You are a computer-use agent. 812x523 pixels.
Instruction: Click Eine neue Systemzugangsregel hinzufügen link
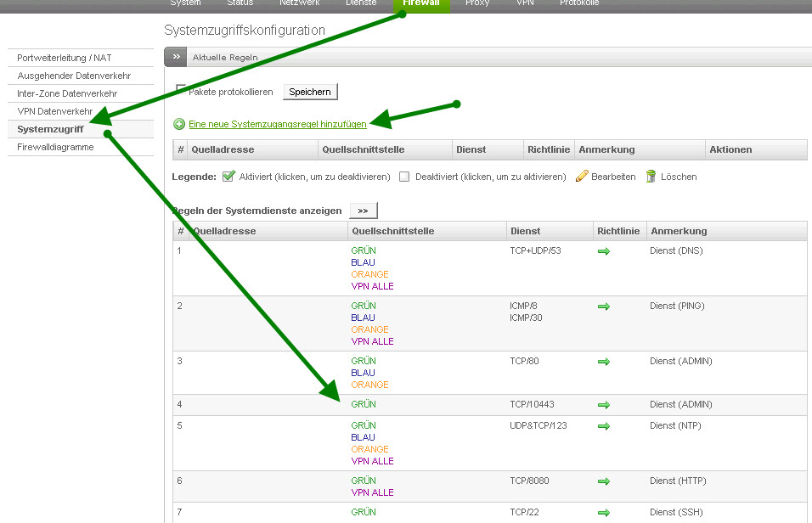(x=278, y=124)
